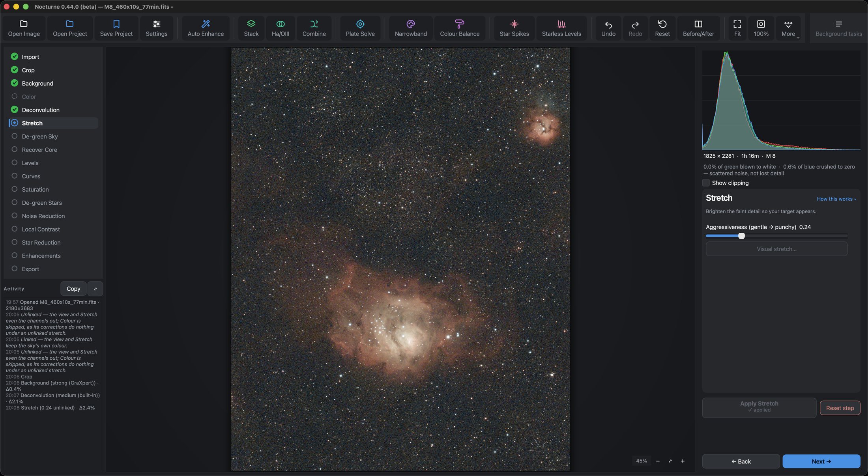Expand the Activity log panel
Viewport: 868px width, 476px height.
[95, 289]
